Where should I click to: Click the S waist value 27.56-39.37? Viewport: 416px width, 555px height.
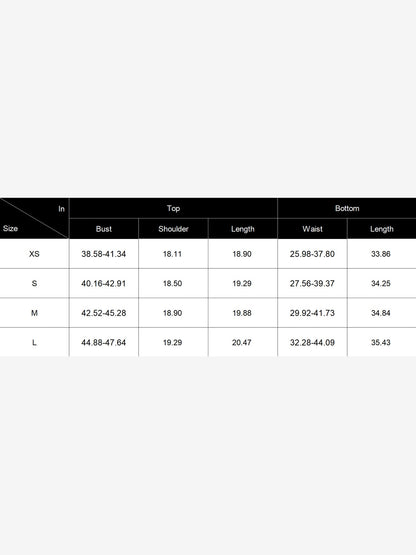[x=312, y=283]
